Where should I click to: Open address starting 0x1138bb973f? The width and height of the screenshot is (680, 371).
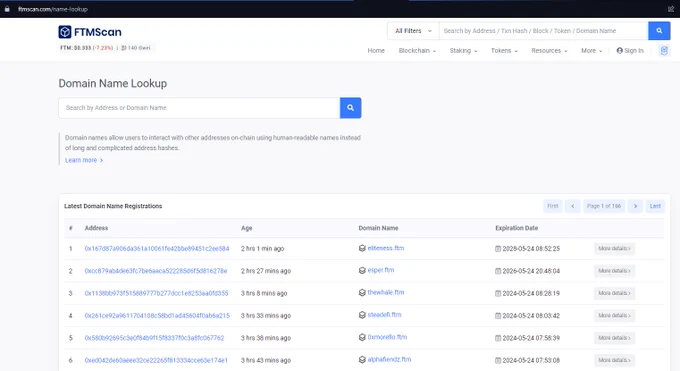[156, 293]
